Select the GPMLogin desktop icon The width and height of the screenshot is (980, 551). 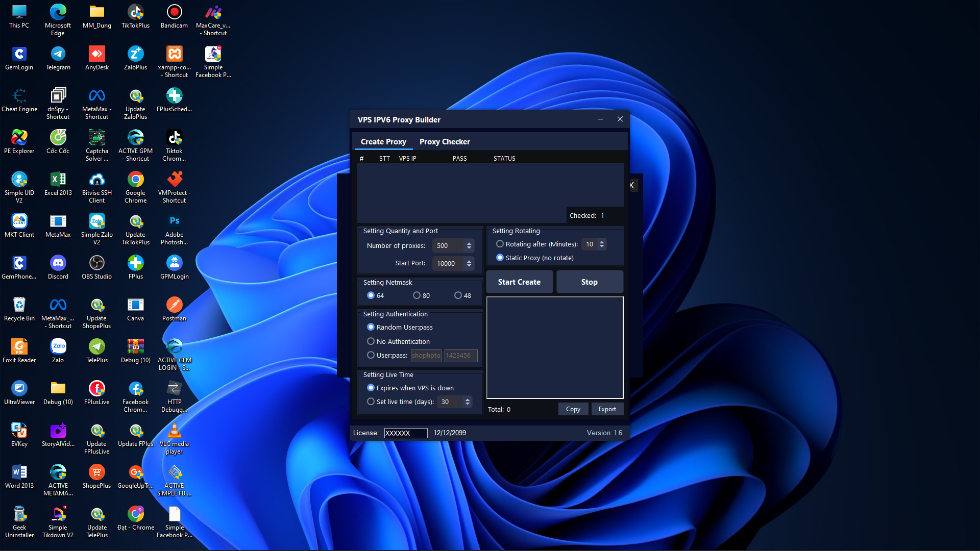174,267
